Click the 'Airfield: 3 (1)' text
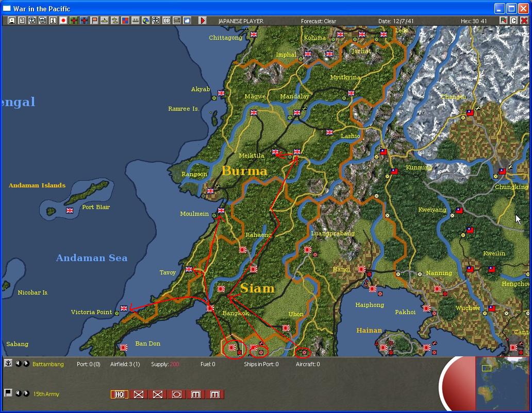 (x=125, y=364)
